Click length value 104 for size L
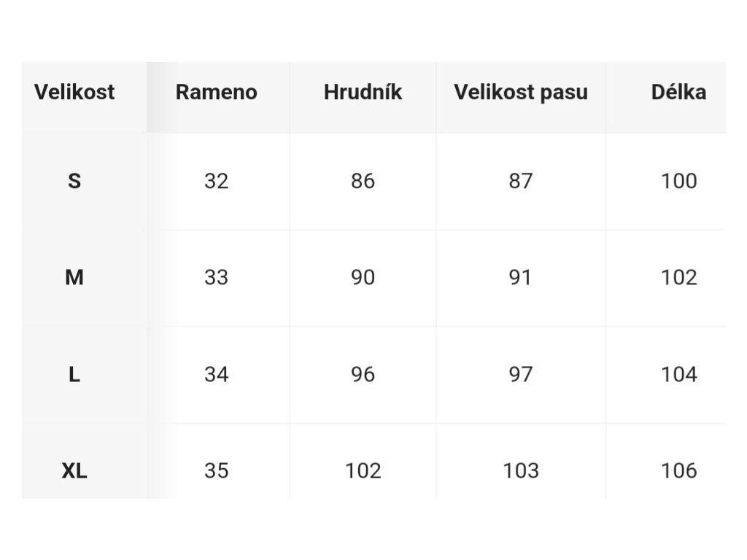747x560 pixels. tap(679, 374)
